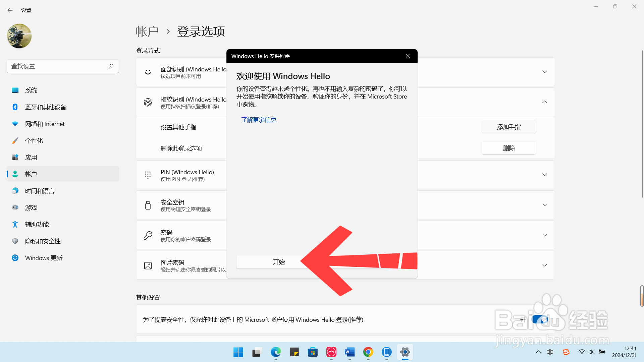644x362 pixels.
Task: Open 应用 settings category
Action: (x=63, y=157)
